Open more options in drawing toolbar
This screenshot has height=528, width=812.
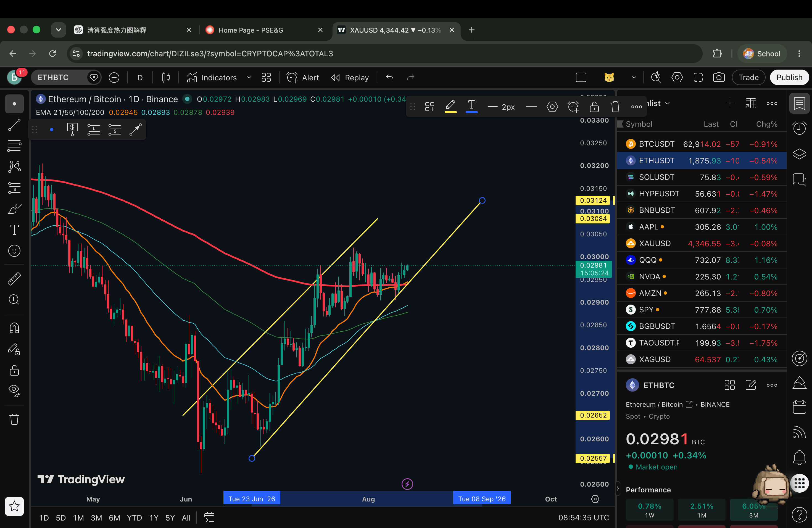(636, 106)
